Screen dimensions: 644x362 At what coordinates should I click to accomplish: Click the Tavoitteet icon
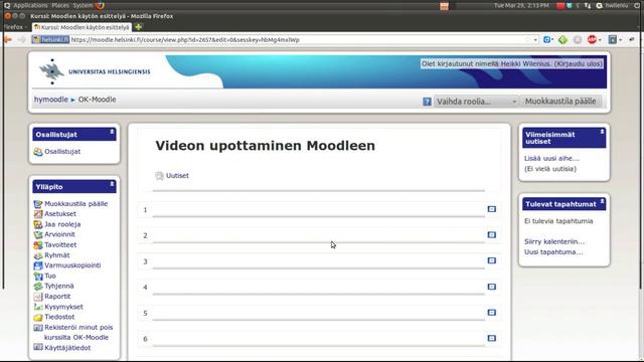pos(38,245)
